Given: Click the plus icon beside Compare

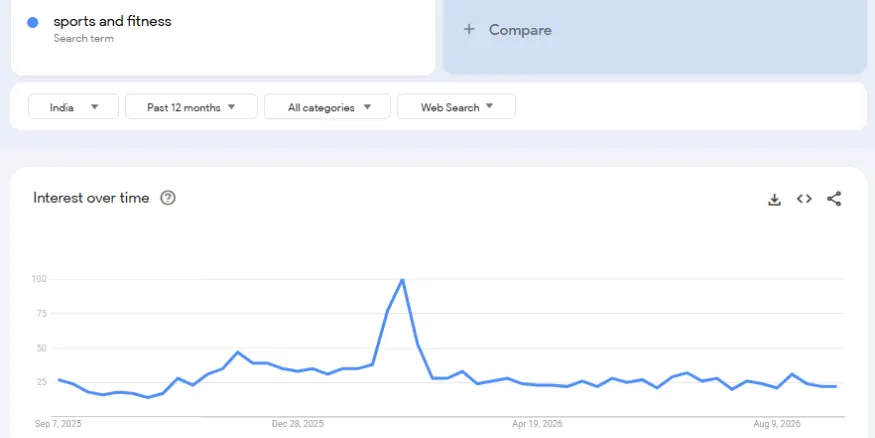Looking at the screenshot, I should (x=469, y=29).
